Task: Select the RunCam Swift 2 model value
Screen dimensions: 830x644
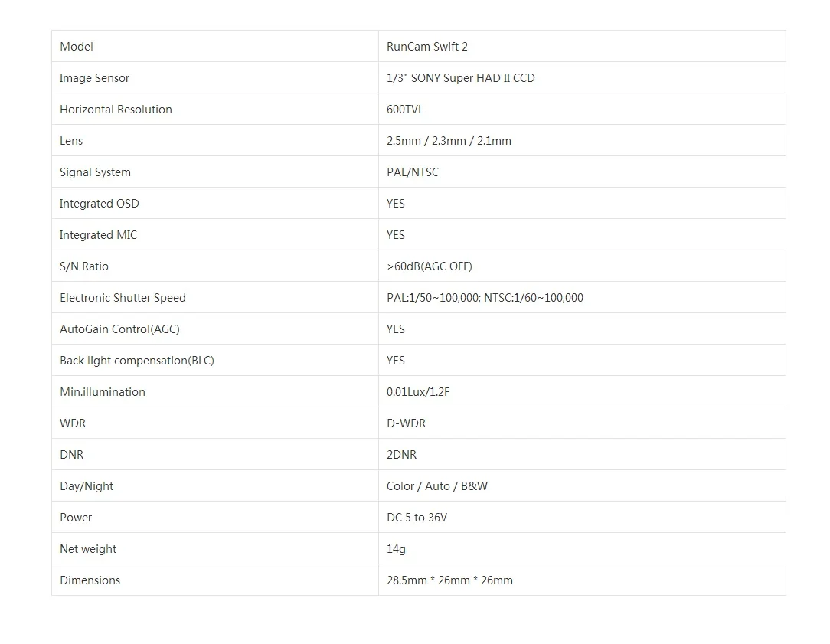Action: (x=427, y=47)
